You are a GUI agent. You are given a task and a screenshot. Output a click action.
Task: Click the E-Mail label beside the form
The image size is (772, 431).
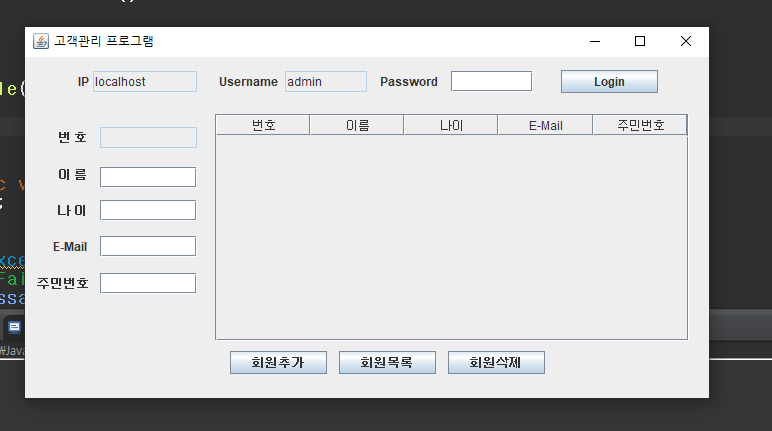click(x=70, y=247)
